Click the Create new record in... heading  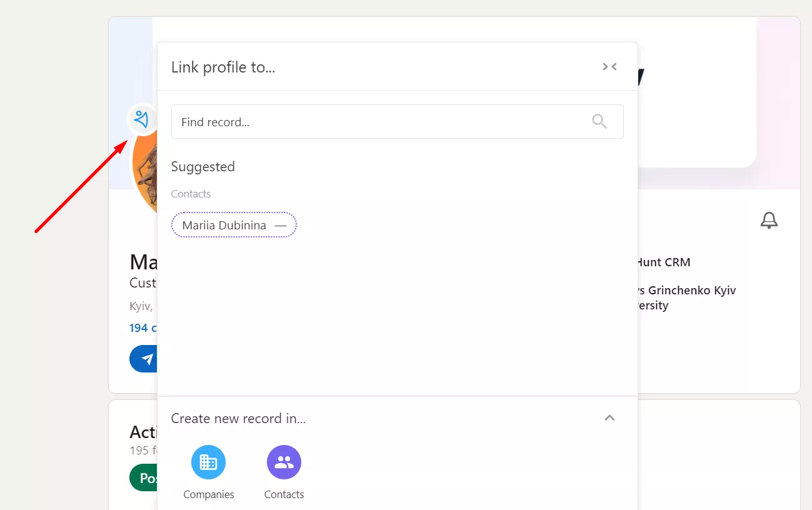(238, 418)
